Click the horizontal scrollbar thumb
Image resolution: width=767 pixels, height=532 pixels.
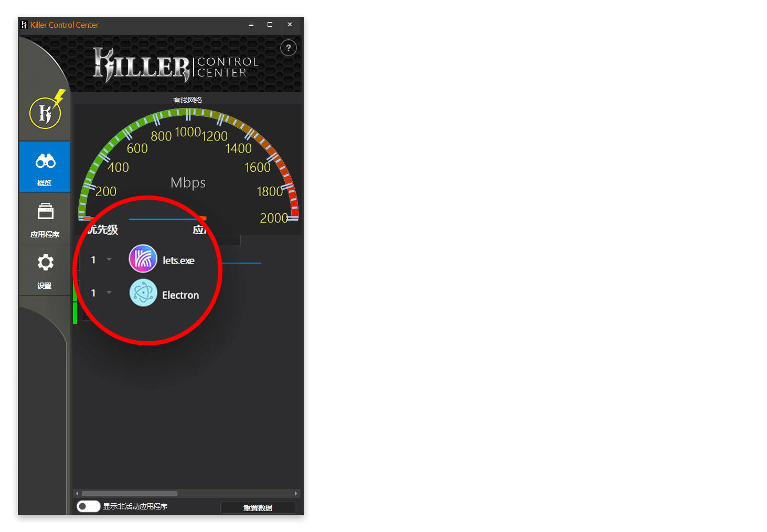[130, 493]
